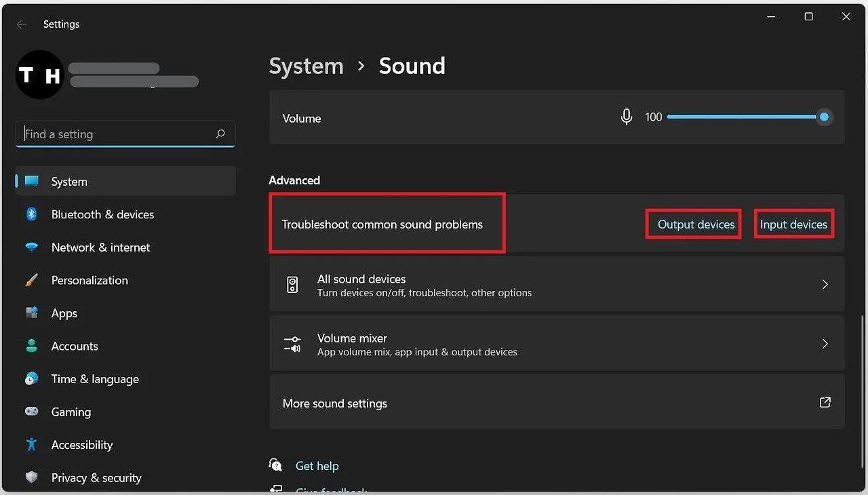
Task: Click the TH profile avatar
Action: tap(39, 75)
